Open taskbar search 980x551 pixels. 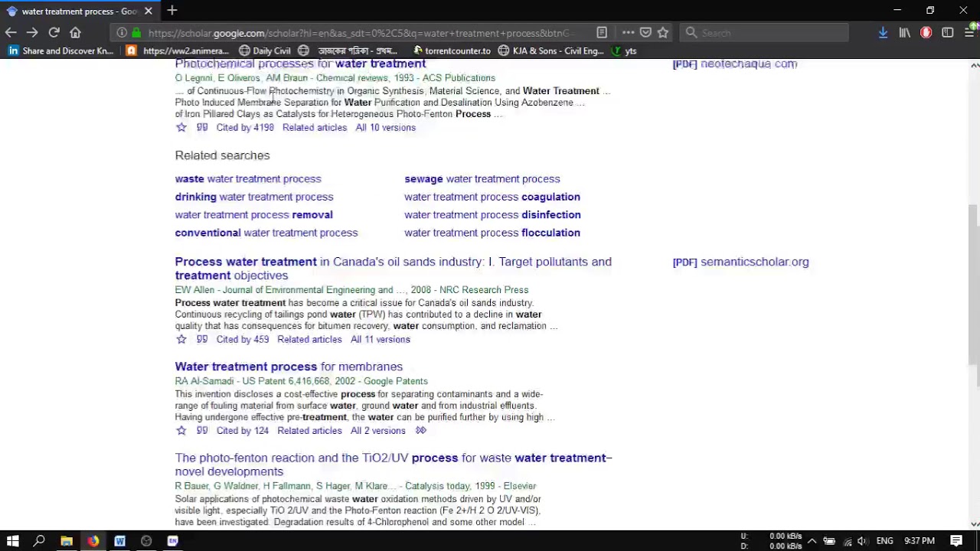pyautogui.click(x=39, y=541)
